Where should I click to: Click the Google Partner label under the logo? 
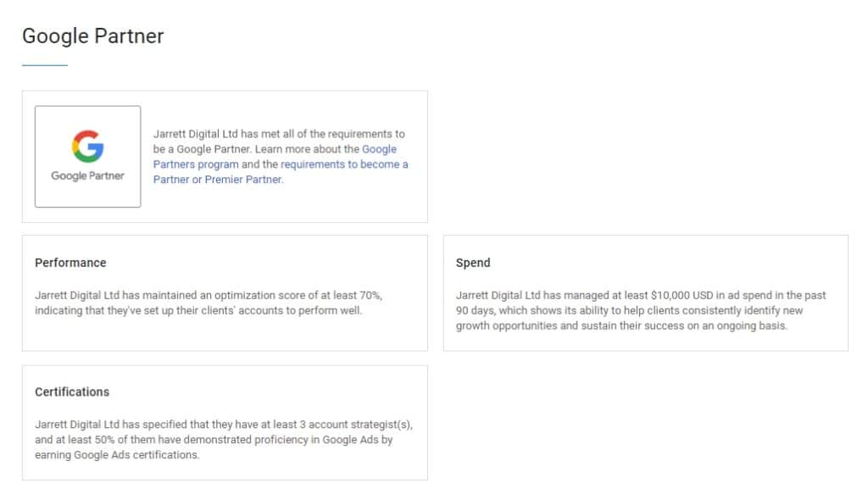coord(89,175)
